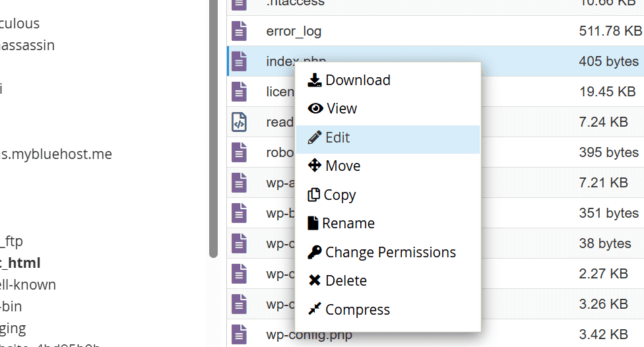Click the 405 bytes size value

[x=608, y=61]
